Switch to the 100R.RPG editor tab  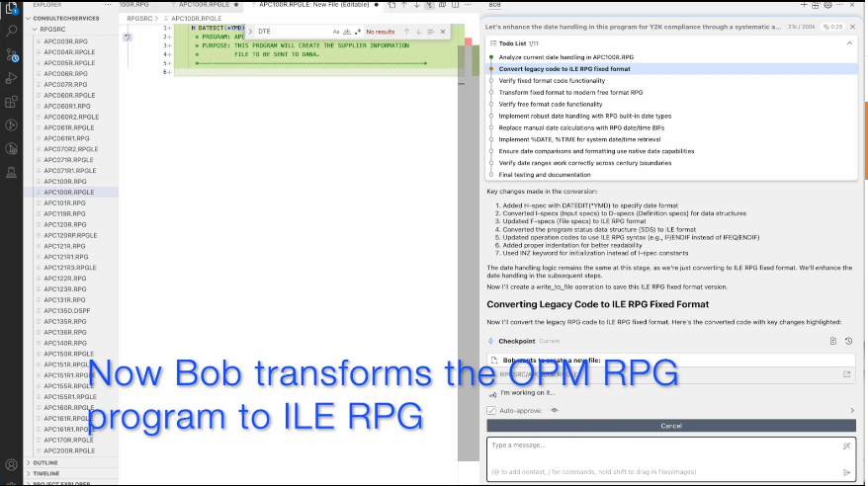pos(134,4)
